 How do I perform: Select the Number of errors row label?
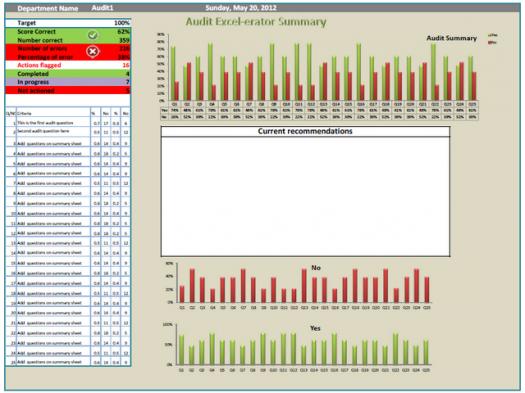click(42, 49)
